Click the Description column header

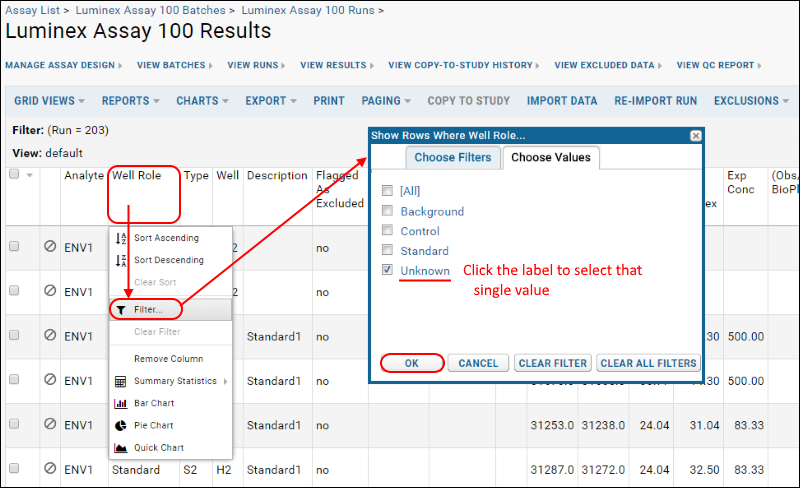pyautogui.click(x=277, y=176)
